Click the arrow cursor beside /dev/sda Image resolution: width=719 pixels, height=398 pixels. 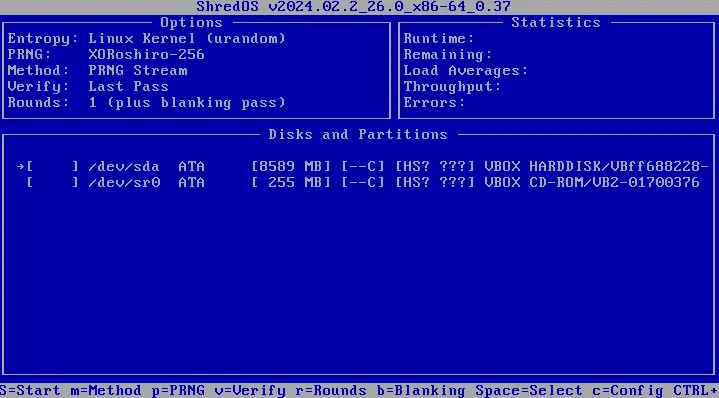click(x=21, y=166)
